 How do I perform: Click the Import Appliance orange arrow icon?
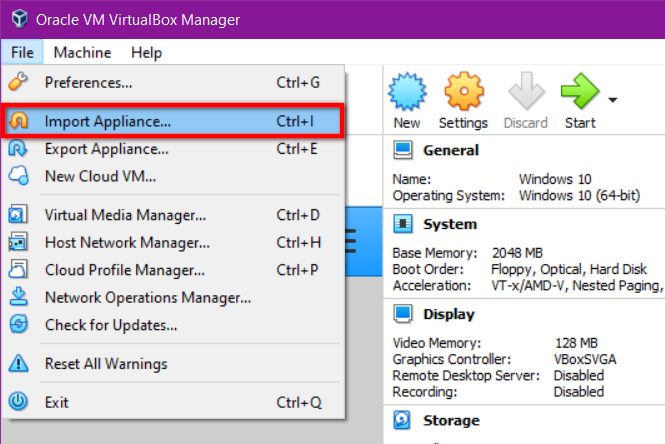(18, 121)
